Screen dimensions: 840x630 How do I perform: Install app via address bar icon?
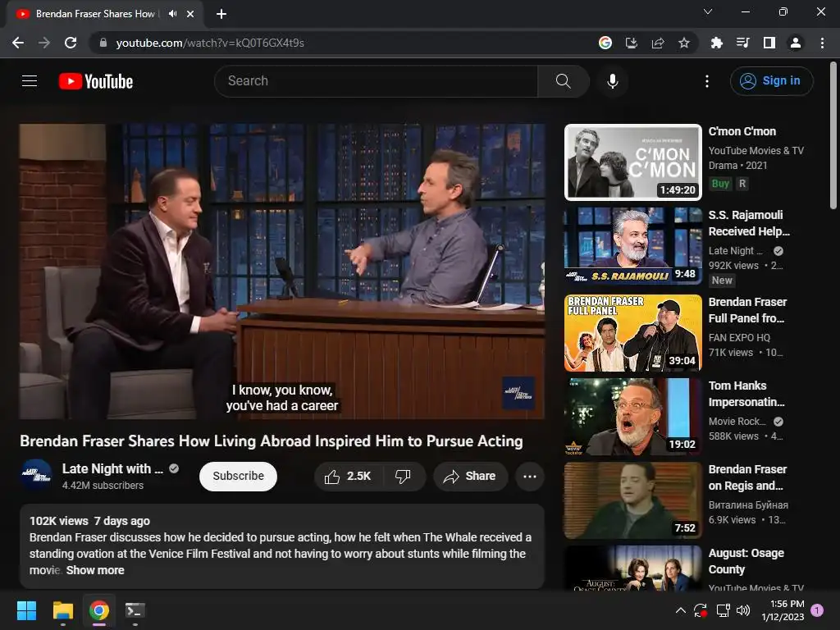click(632, 43)
